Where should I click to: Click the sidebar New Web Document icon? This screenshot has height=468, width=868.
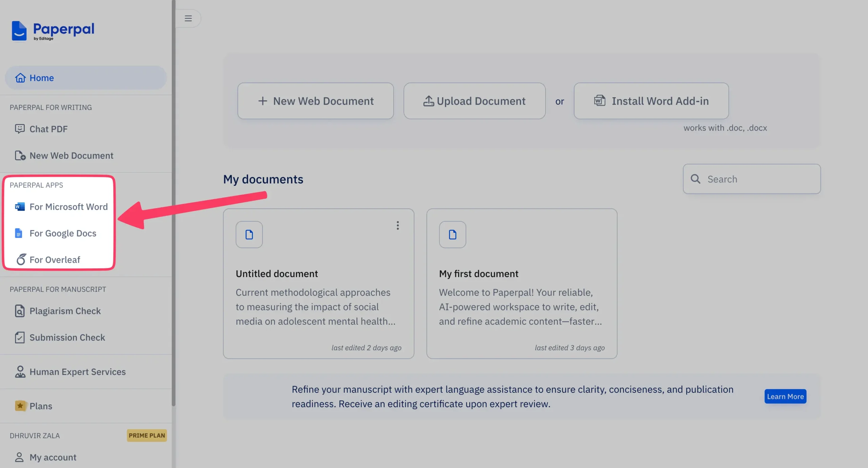coord(20,156)
